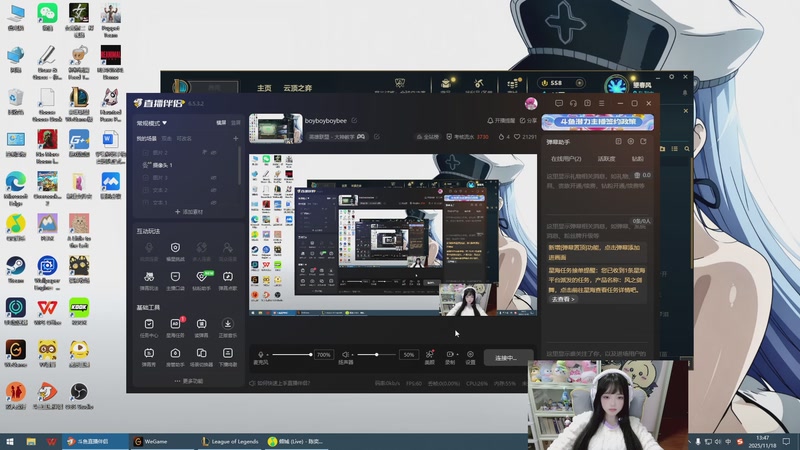Click the game category 英雄联盟 tag
Screen dimensions: 800x450
tap(337, 137)
